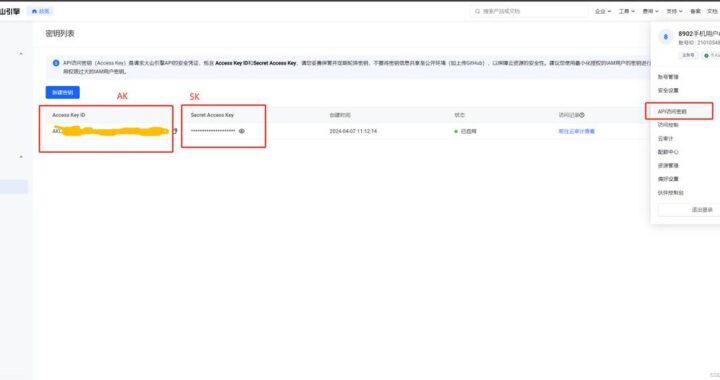
Task: Open the 前往云审计查看 link in key row
Action: tap(576, 131)
